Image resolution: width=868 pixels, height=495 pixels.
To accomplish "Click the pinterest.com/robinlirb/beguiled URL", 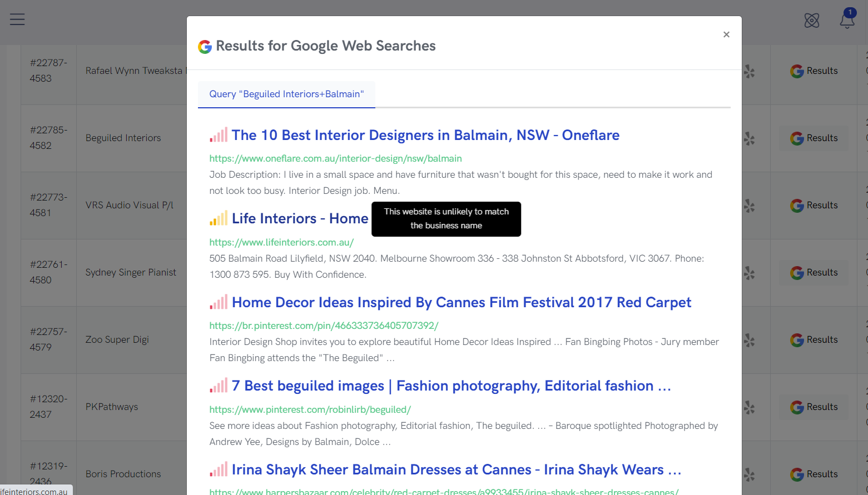I will point(310,409).
